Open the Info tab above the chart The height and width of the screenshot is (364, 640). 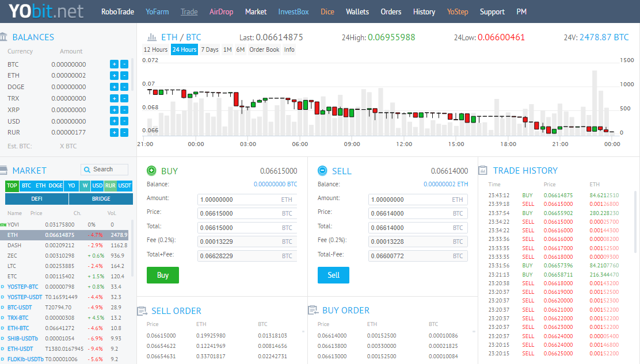point(289,49)
